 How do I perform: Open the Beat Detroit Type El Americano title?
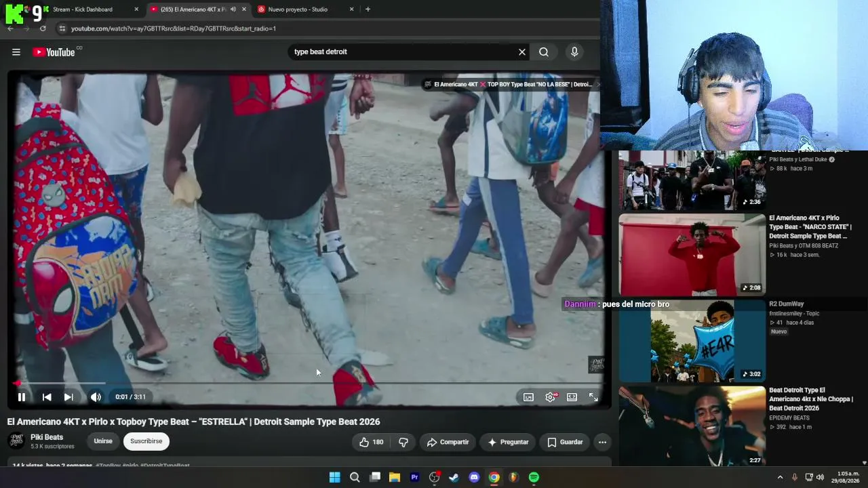[x=811, y=399]
